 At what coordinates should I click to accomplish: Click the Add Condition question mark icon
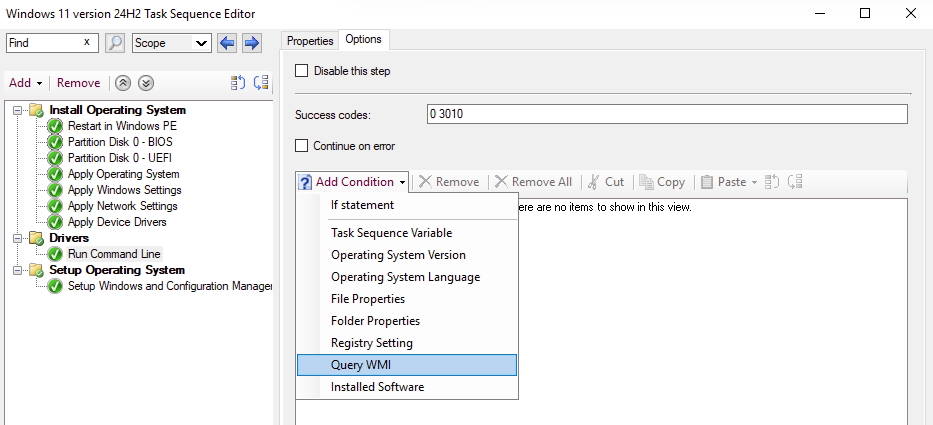coord(305,182)
